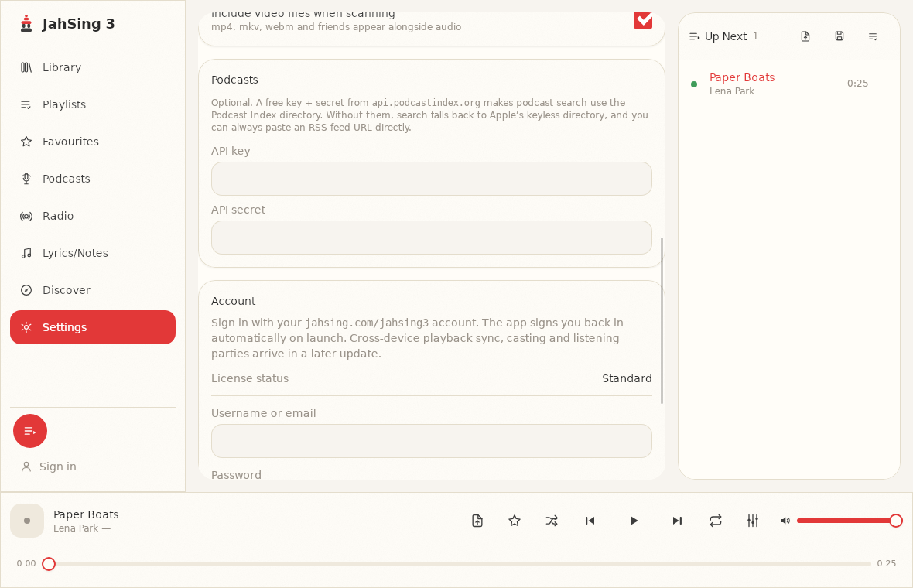Favourite the current track with the star

pyautogui.click(x=515, y=521)
